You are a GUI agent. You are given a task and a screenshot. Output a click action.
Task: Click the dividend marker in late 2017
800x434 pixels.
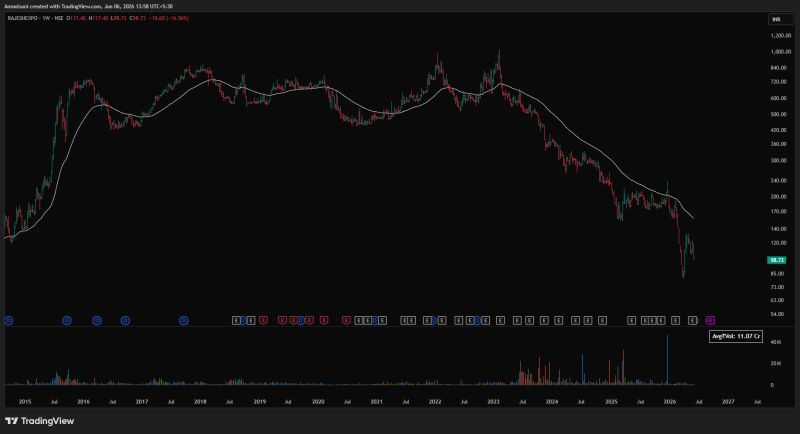[x=184, y=320]
